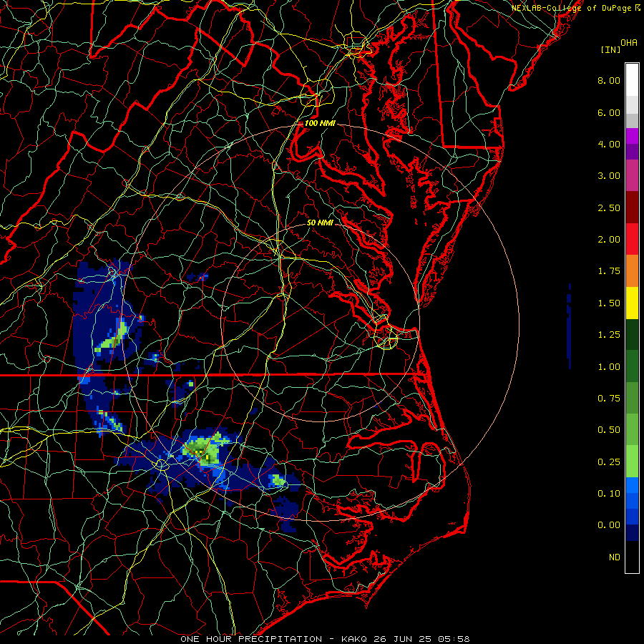Image resolution: width=644 pixels, height=644 pixels.
Task: Click the 6.00 legend value
Action: 609,112
